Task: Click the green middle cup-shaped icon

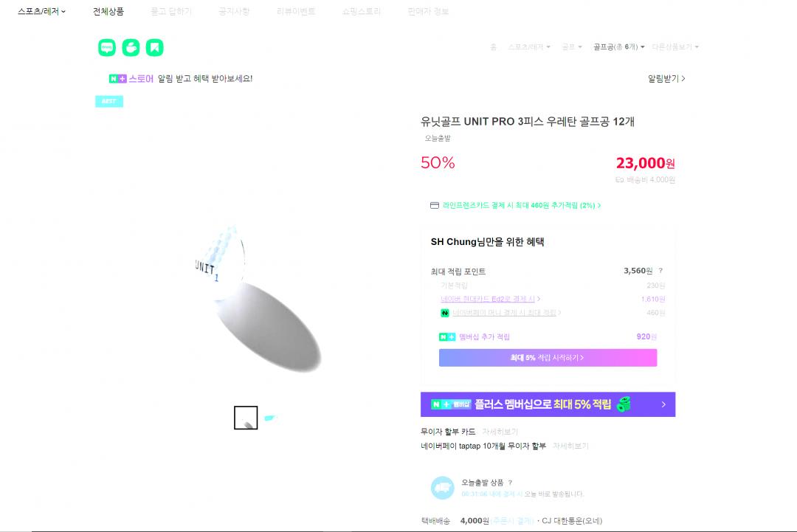Action: pyautogui.click(x=131, y=48)
